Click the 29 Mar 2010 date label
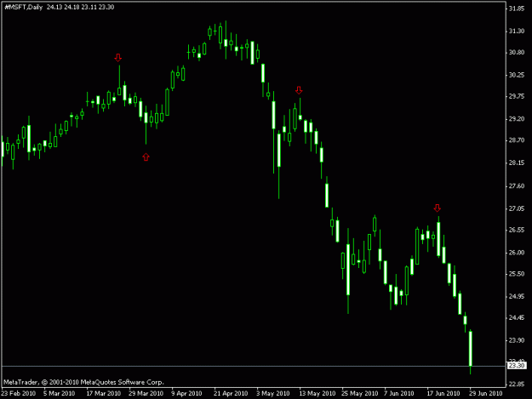Screen dimensions: 532x399 click(146, 394)
